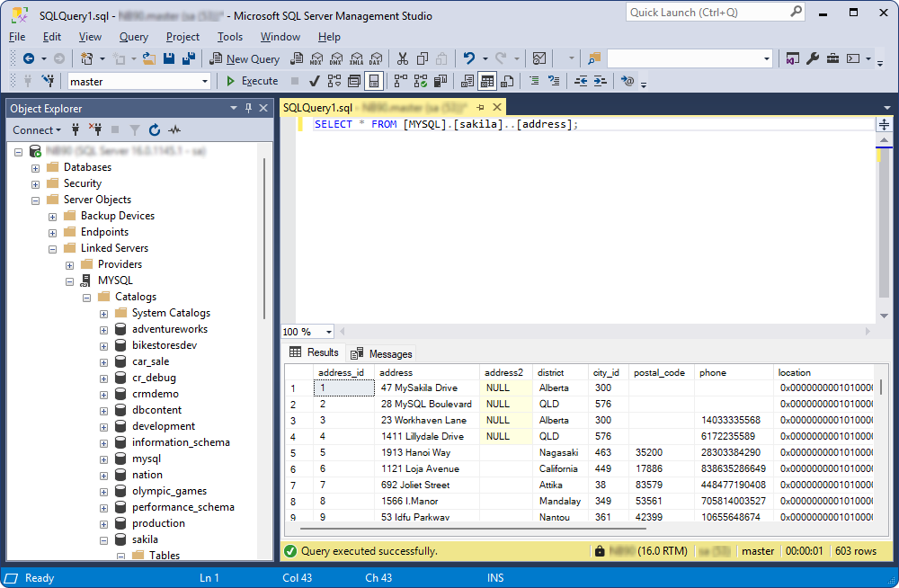Open a New Query window

click(x=243, y=58)
